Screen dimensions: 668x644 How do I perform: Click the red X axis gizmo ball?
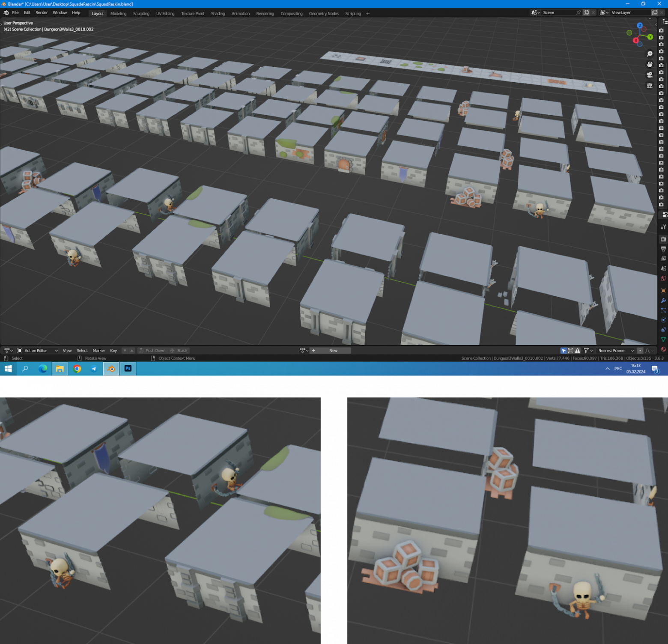point(636,40)
